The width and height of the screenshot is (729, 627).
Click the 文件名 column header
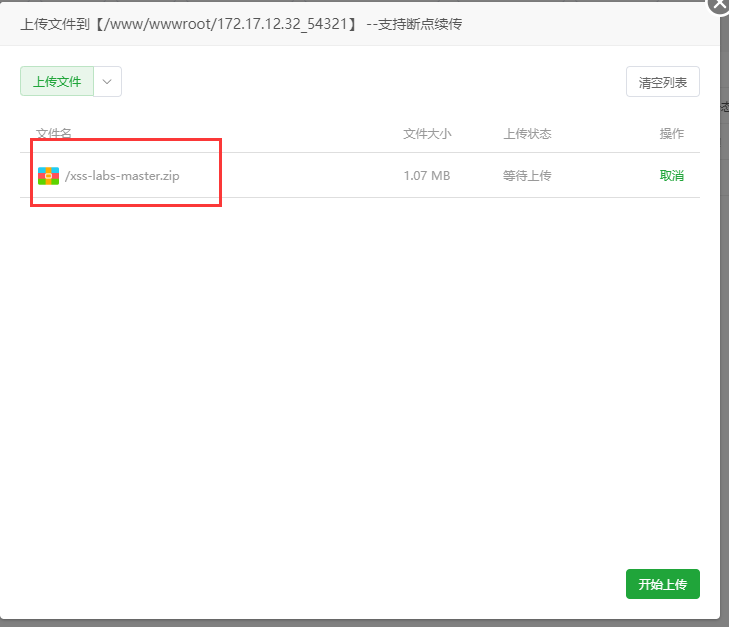coord(54,133)
